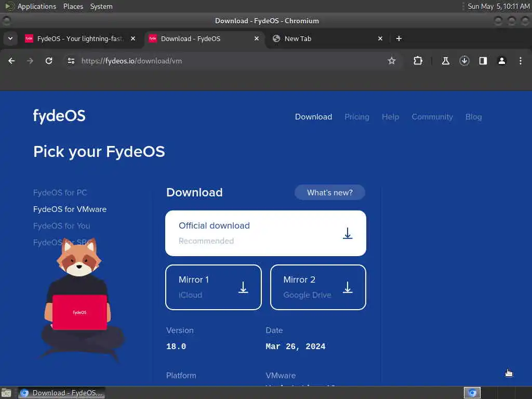Open the Pricing nav link

point(357,117)
